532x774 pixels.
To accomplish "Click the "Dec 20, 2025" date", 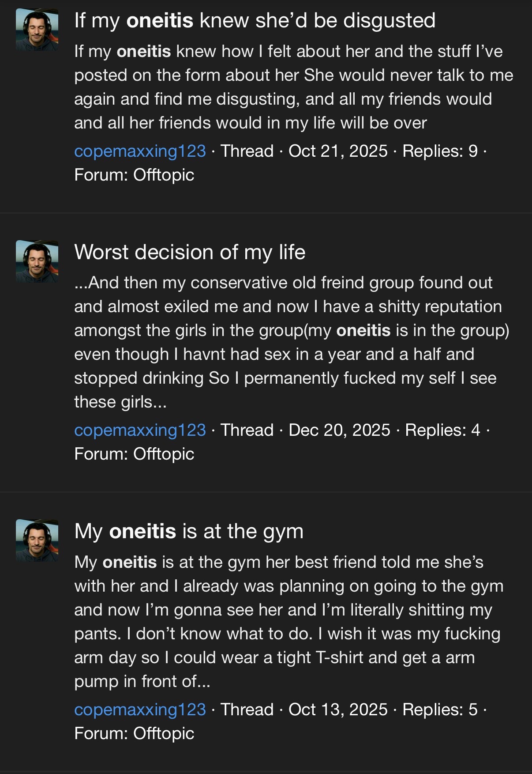I will 339,430.
